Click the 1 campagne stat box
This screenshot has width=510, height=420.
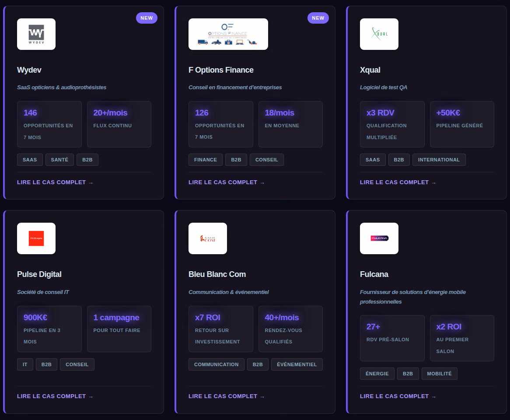tap(119, 329)
